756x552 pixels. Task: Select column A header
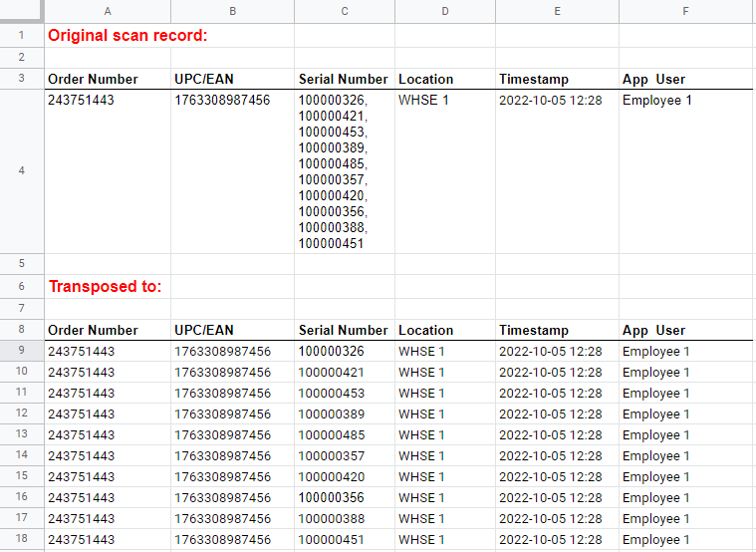tap(108, 11)
